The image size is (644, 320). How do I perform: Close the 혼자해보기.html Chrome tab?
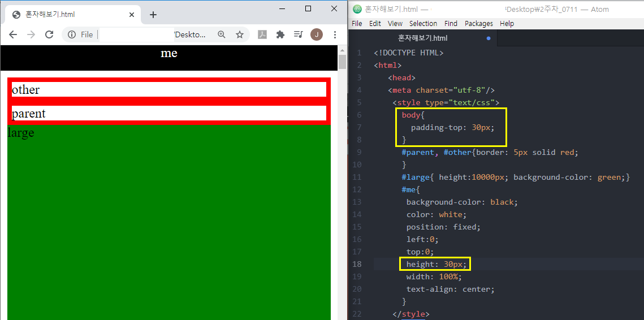[x=131, y=15]
